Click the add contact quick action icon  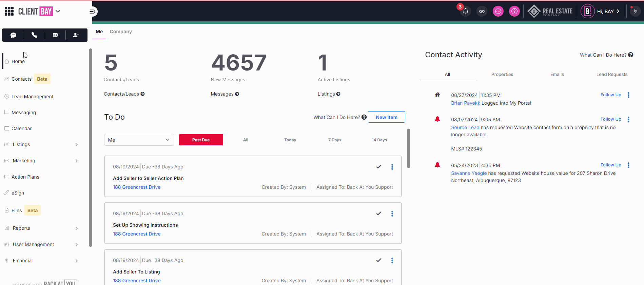(x=76, y=35)
